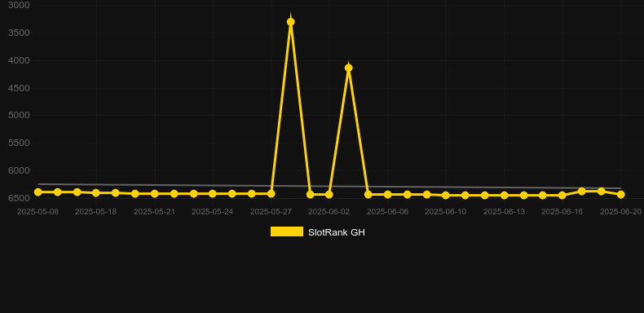This screenshot has height=313, width=644.
Task: Click the data point for 2025-06-10
Action: 446,195
